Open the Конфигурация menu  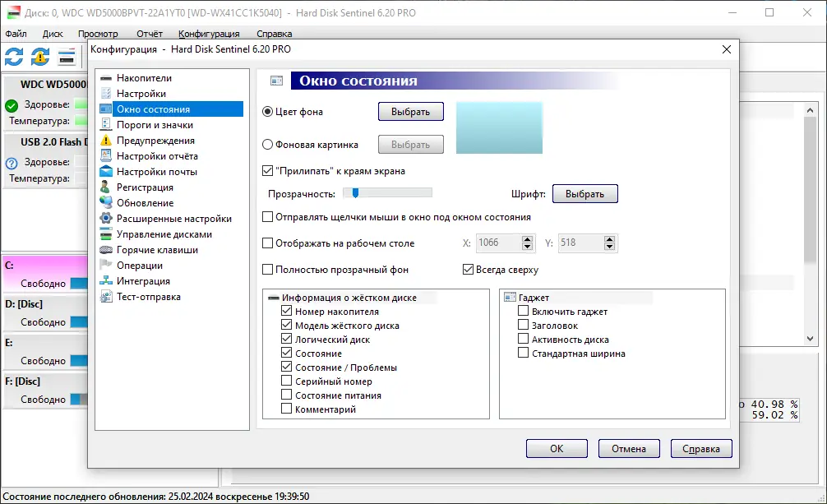coord(209,34)
